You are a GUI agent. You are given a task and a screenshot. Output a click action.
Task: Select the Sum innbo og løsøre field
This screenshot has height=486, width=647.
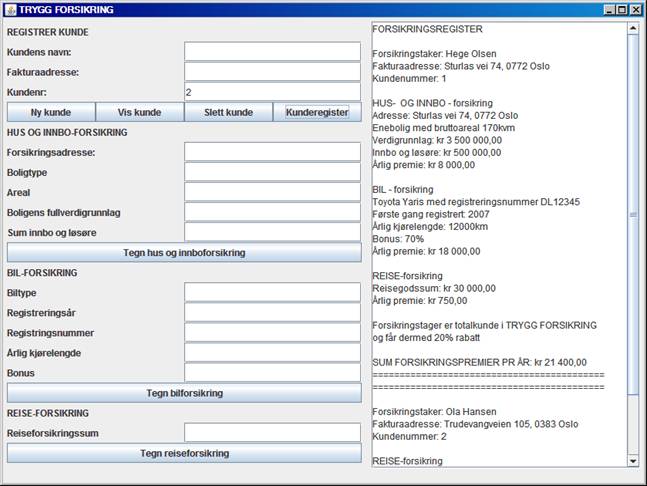[x=272, y=232]
